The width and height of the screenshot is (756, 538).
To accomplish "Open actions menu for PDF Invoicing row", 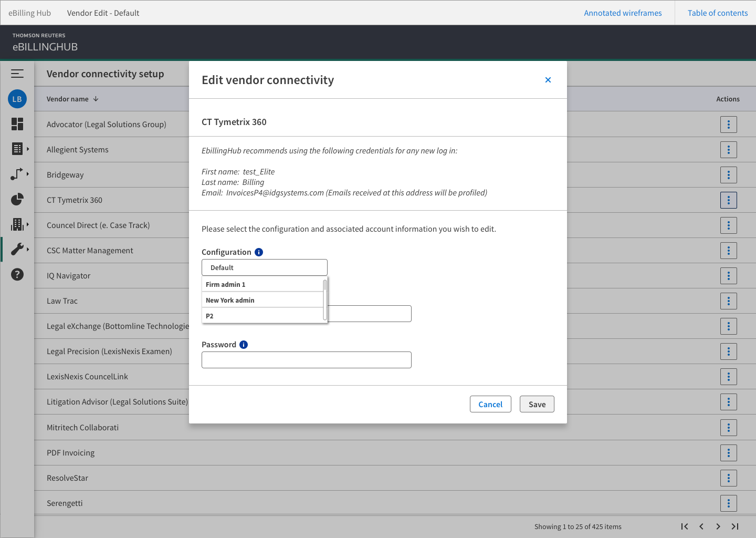I will click(x=729, y=453).
